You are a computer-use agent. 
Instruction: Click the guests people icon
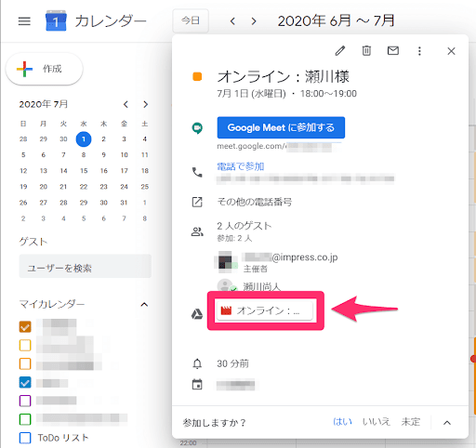(x=197, y=231)
